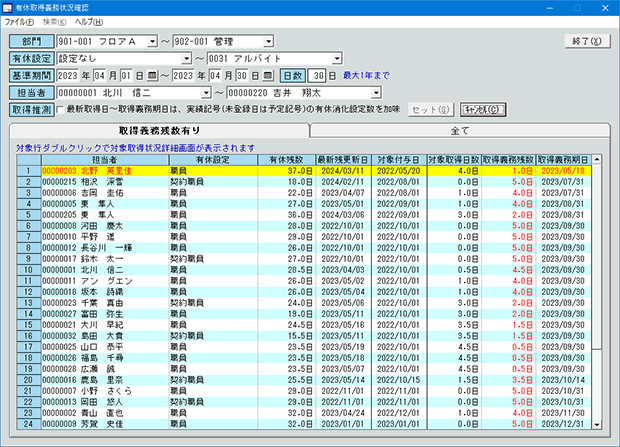Viewport: 620px width, 447px height.
Task: Click the 対象取得日数 column header
Action: 454,160
